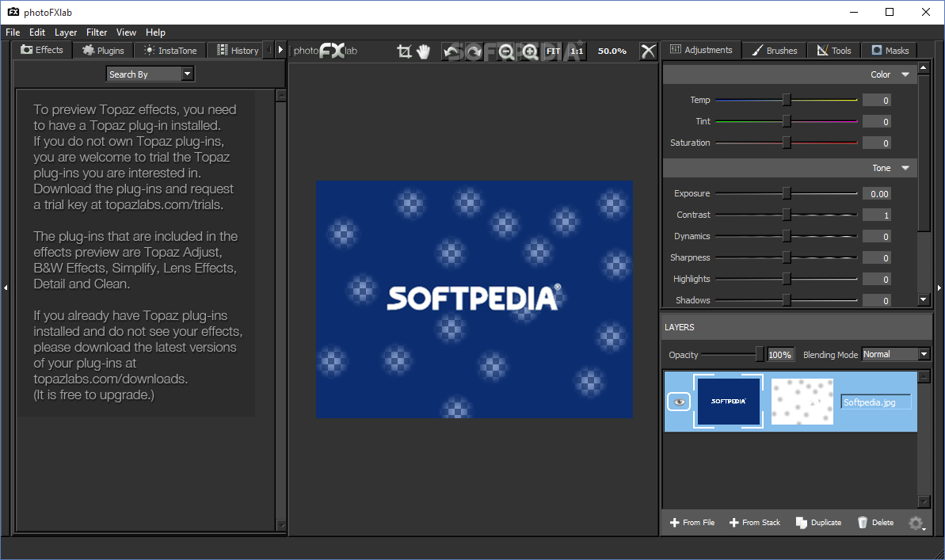Click the Shadows slider handle
The width and height of the screenshot is (945, 560).
pos(787,300)
